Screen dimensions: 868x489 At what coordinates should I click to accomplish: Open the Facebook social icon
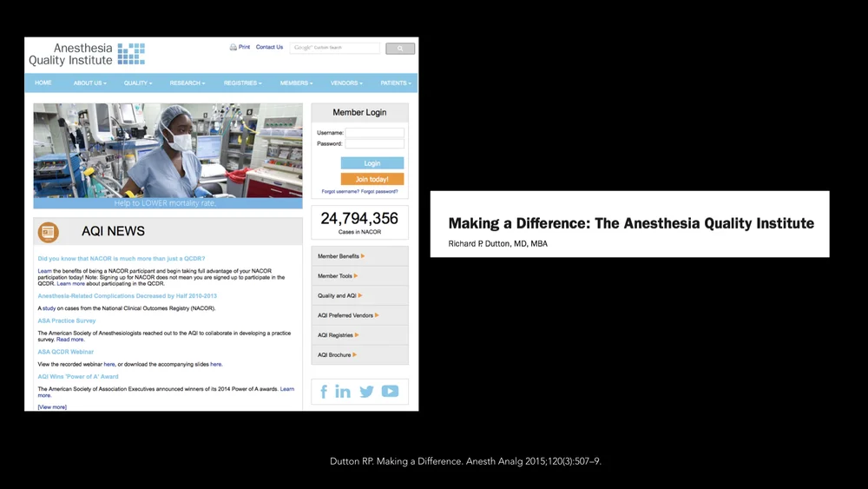point(324,392)
